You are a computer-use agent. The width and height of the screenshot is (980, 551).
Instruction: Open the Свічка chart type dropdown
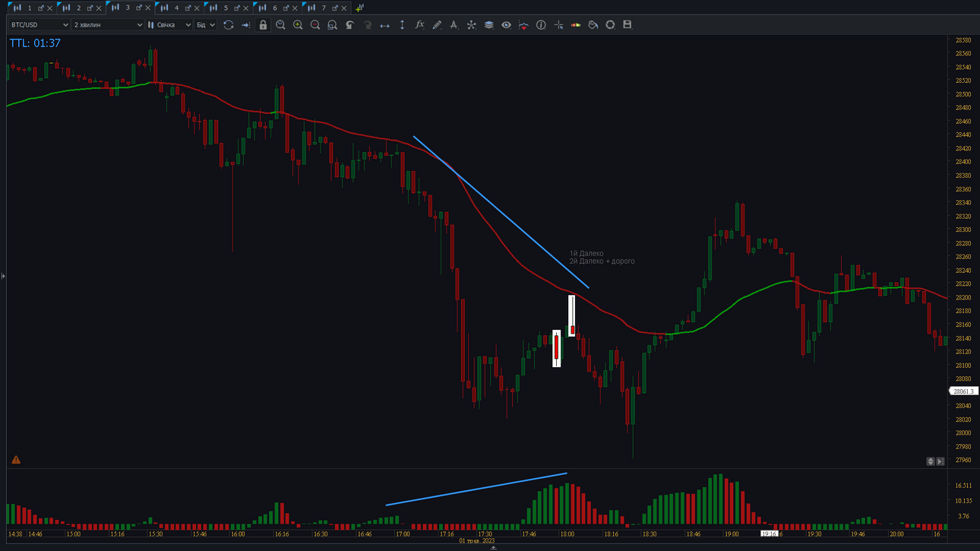click(x=169, y=25)
